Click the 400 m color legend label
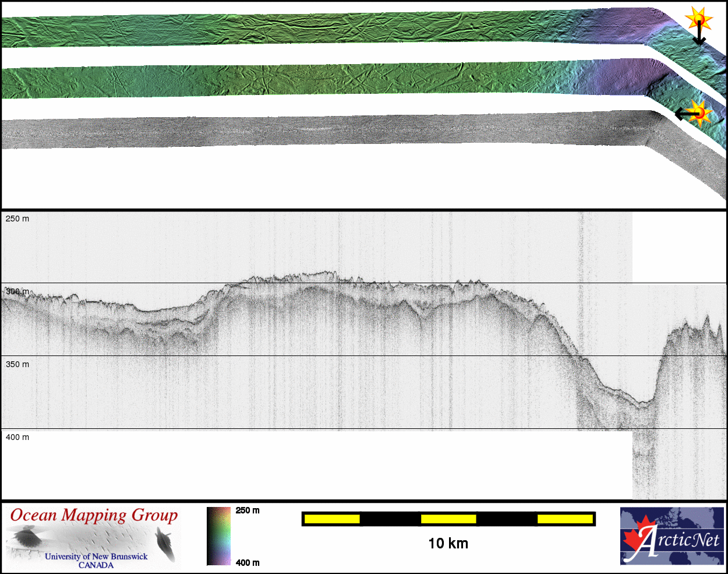This screenshot has width=728, height=574. pyautogui.click(x=248, y=562)
